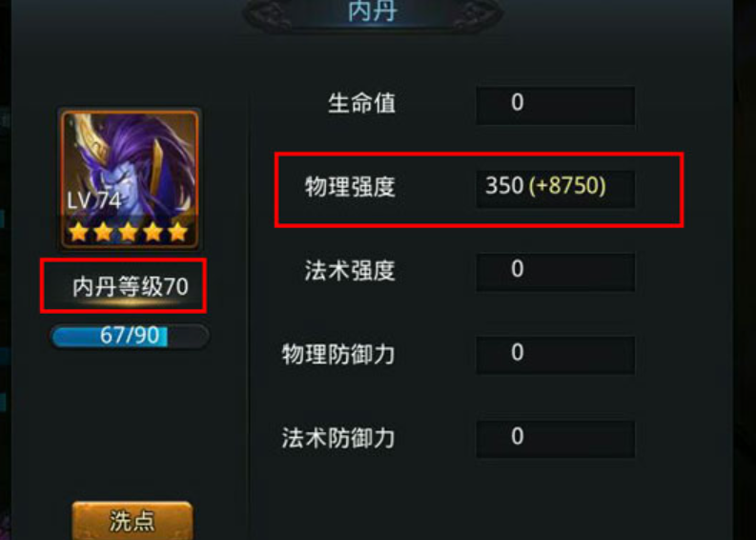
Task: Click the purple-haired hero portrait
Action: click(130, 179)
